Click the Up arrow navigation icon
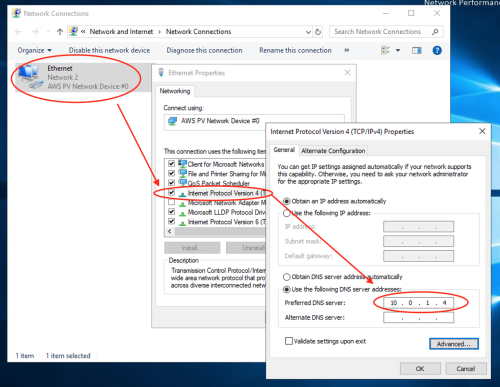500x387 pixels. (x=60, y=32)
